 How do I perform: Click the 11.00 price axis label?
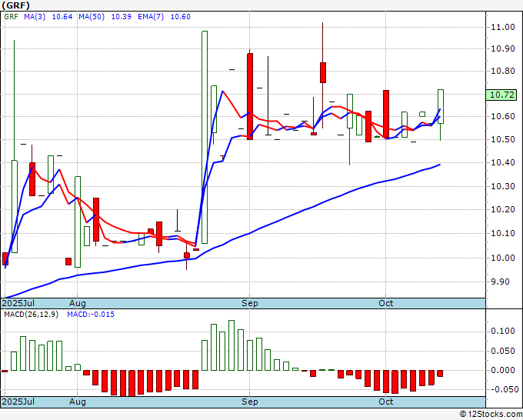coord(503,27)
